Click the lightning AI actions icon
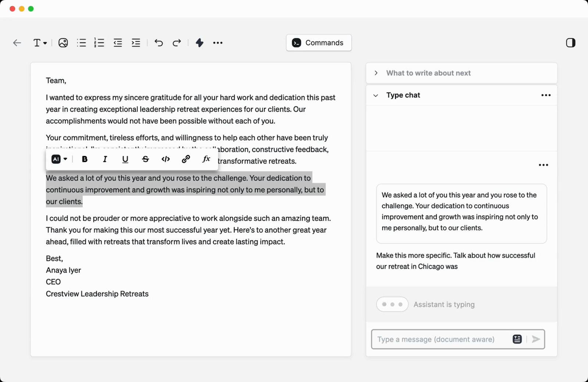Image resolution: width=588 pixels, height=382 pixels. (x=199, y=43)
